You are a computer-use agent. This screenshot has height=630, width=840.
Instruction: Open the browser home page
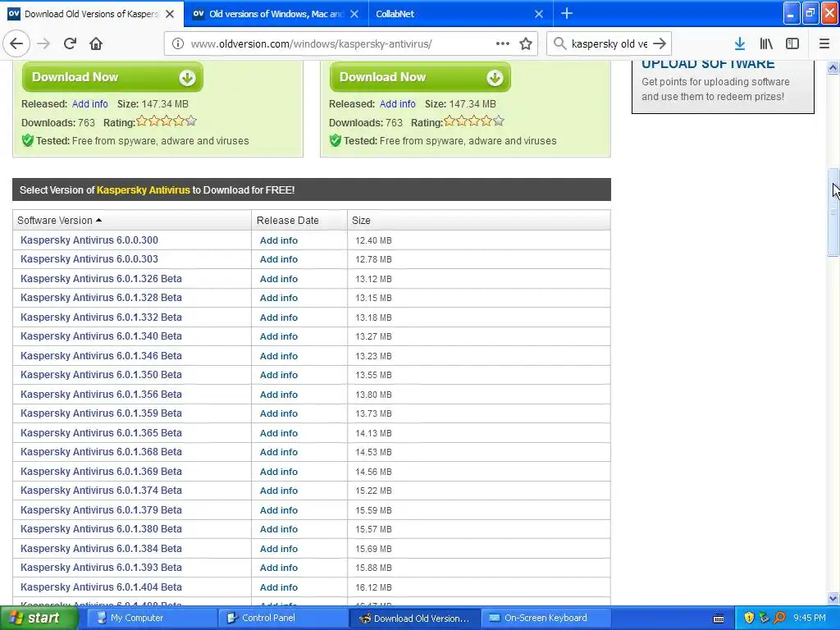96,43
